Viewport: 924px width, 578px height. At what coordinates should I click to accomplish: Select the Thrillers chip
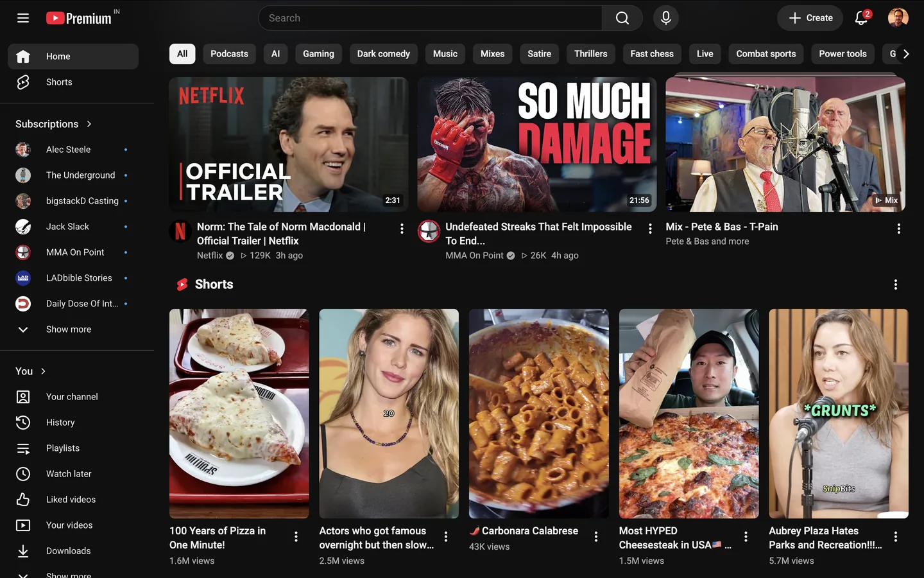pos(591,54)
